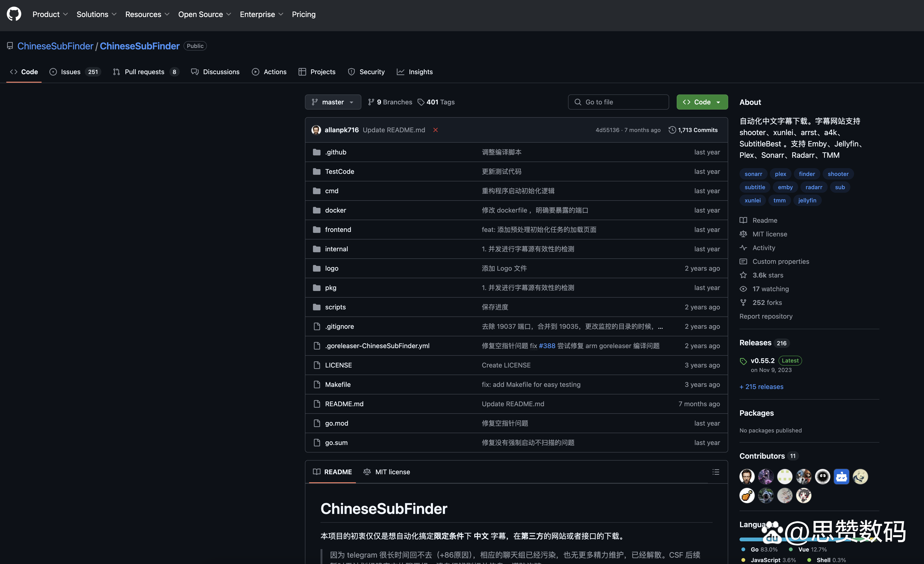Click the sonarr topic tag
This screenshot has width=924, height=564.
pos(753,174)
